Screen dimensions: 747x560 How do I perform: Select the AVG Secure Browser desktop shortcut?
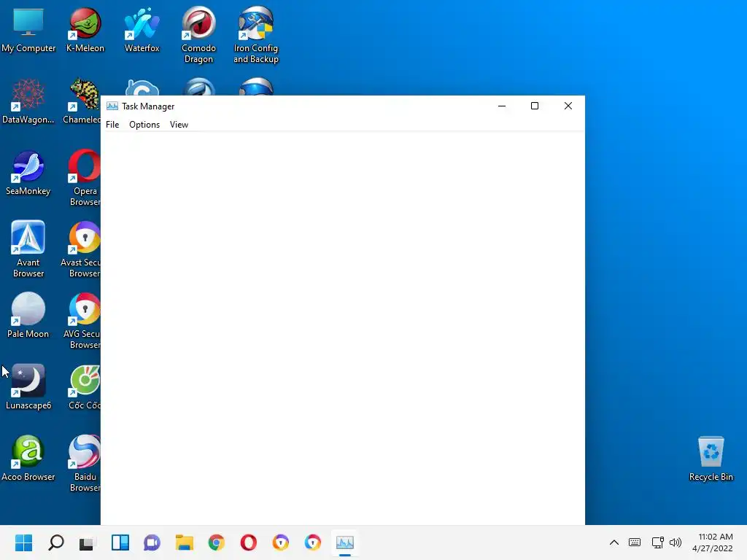[83, 321]
